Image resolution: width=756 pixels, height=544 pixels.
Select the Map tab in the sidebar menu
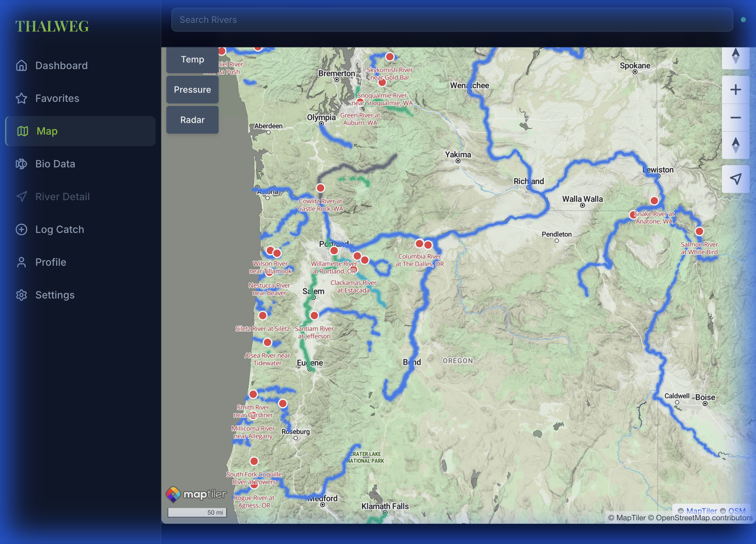point(46,131)
